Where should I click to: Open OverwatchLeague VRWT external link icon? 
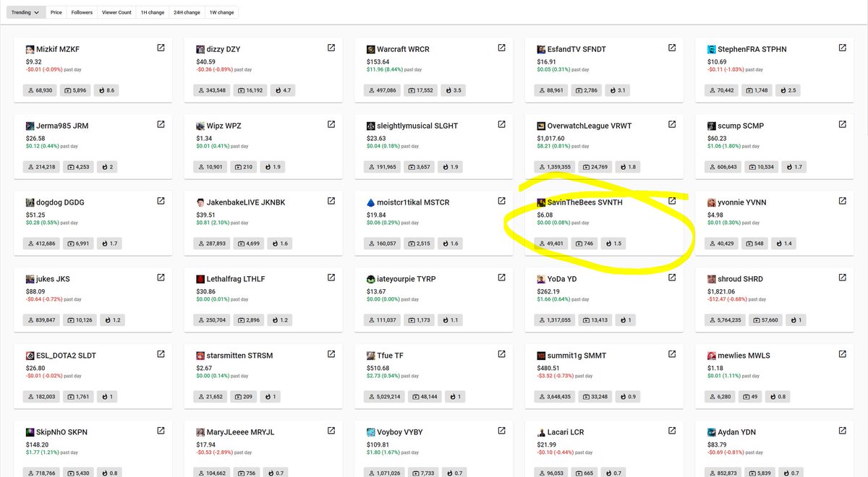coord(672,124)
